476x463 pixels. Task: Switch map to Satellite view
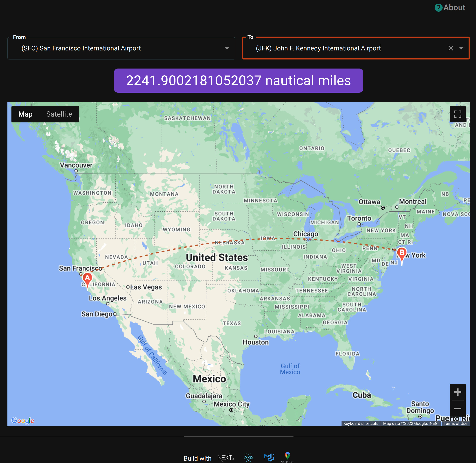pyautogui.click(x=59, y=114)
